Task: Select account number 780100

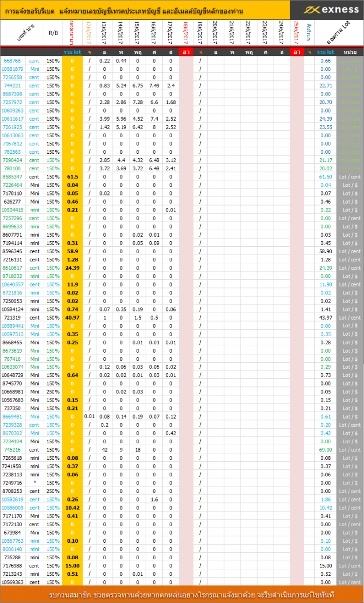Action: click(x=12, y=168)
